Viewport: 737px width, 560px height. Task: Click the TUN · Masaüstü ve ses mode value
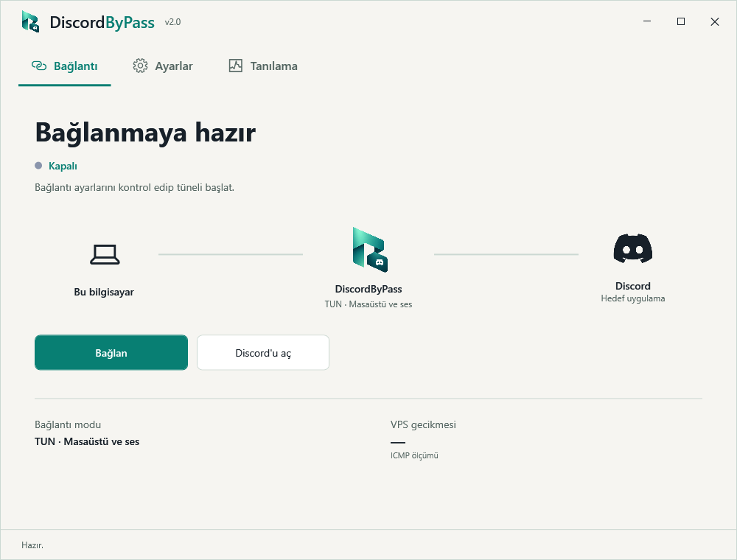tap(87, 441)
